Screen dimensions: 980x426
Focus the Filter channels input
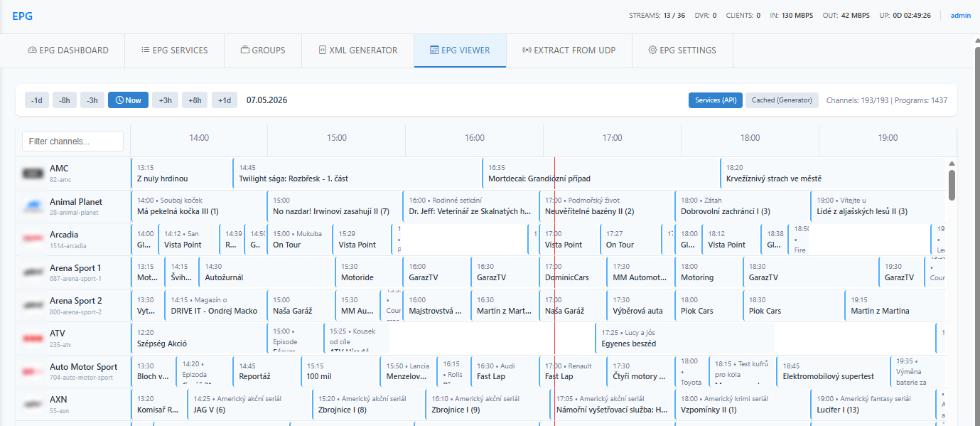(72, 142)
